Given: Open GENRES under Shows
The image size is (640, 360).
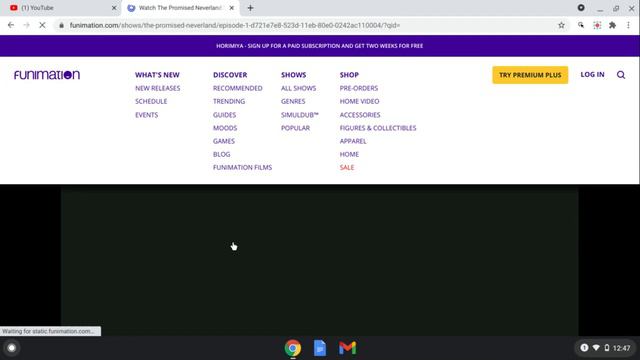Looking at the screenshot, I should (293, 101).
